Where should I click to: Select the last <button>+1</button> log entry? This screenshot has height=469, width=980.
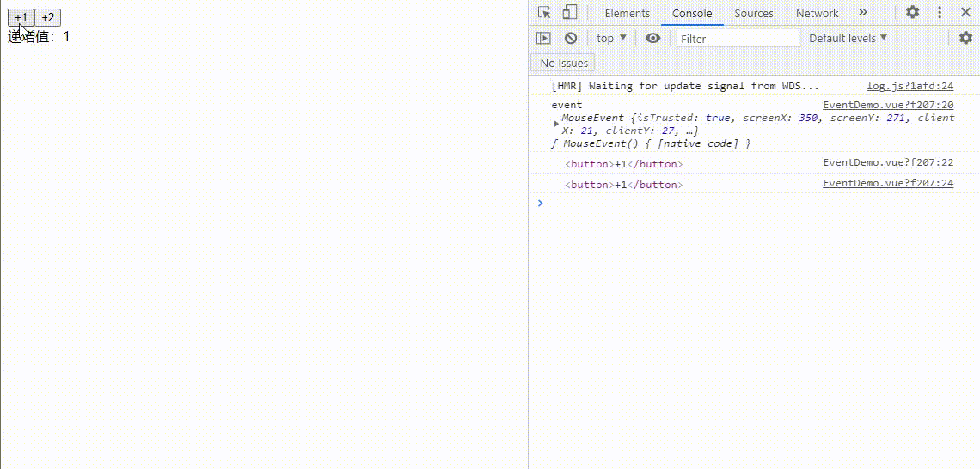pyautogui.click(x=624, y=185)
